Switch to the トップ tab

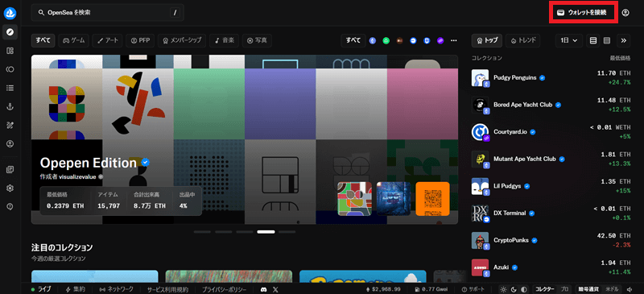pyautogui.click(x=487, y=40)
